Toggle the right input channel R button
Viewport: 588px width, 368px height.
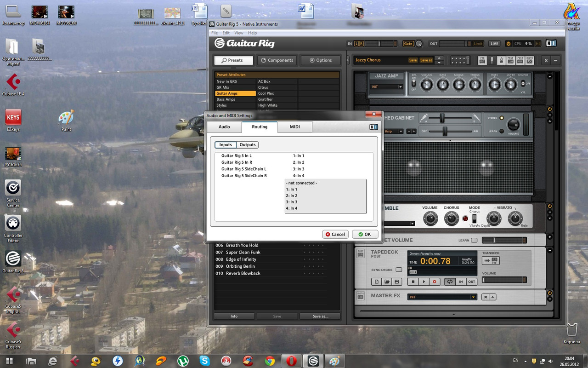point(362,44)
